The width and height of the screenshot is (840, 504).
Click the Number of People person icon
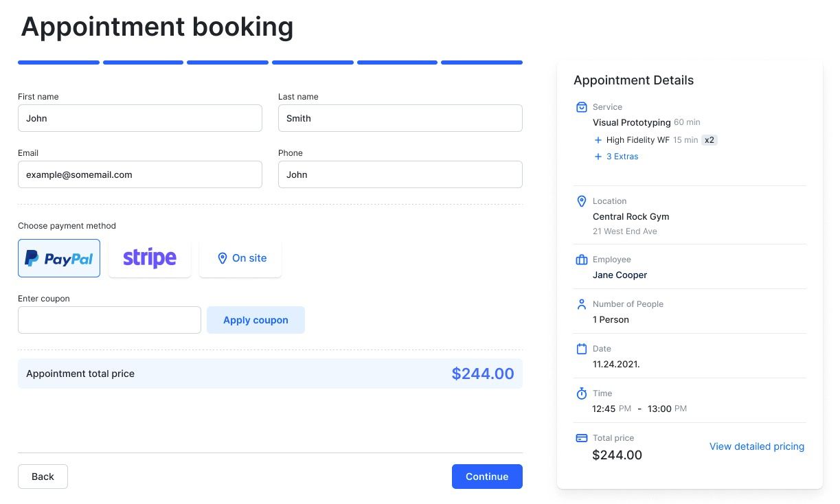tap(582, 303)
